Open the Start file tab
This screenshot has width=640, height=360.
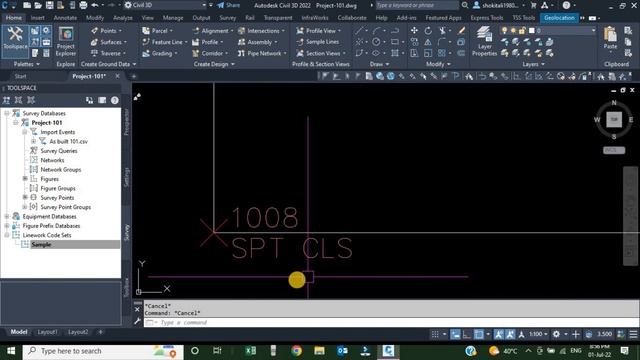coord(20,76)
